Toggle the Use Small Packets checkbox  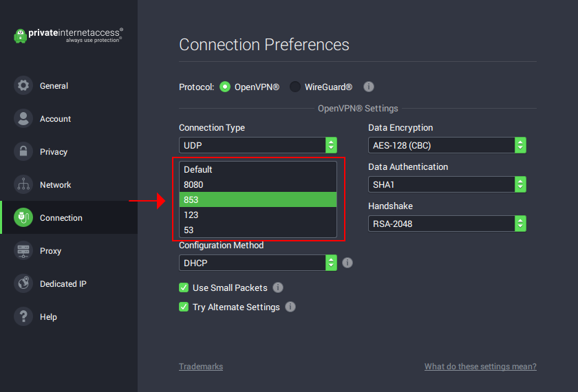pyautogui.click(x=184, y=287)
